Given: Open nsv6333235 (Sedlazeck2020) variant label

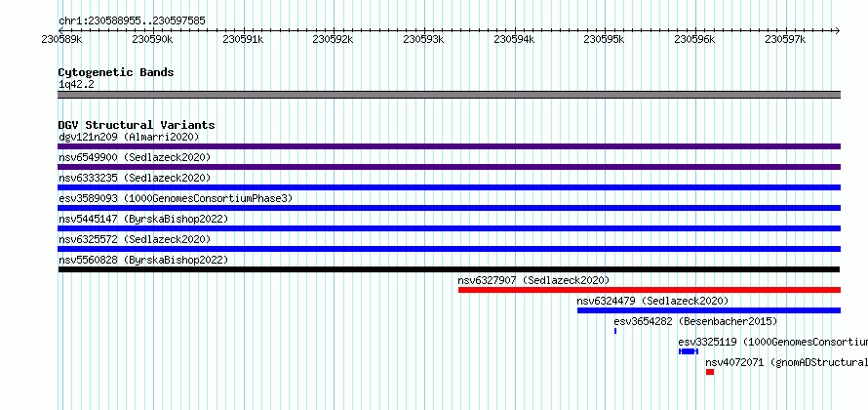Looking at the screenshot, I should [135, 178].
